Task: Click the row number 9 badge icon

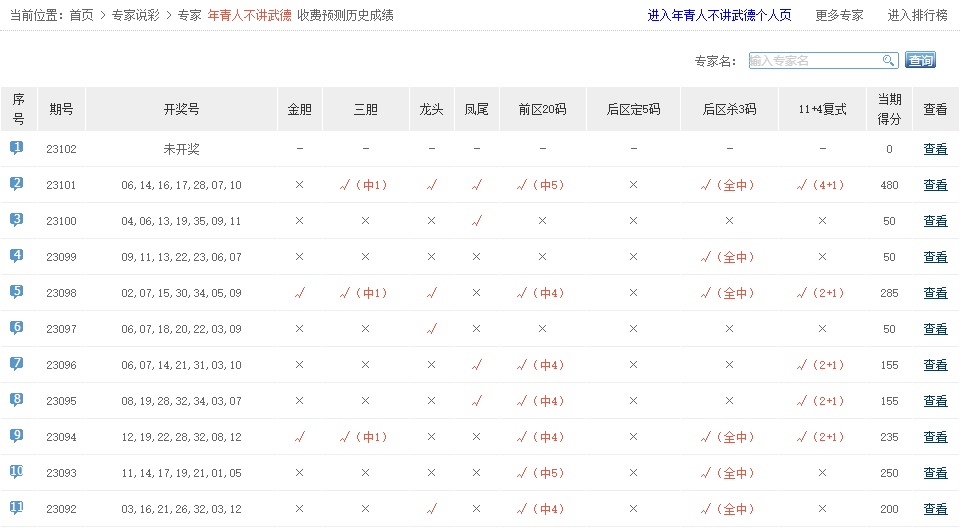Action: tap(17, 436)
